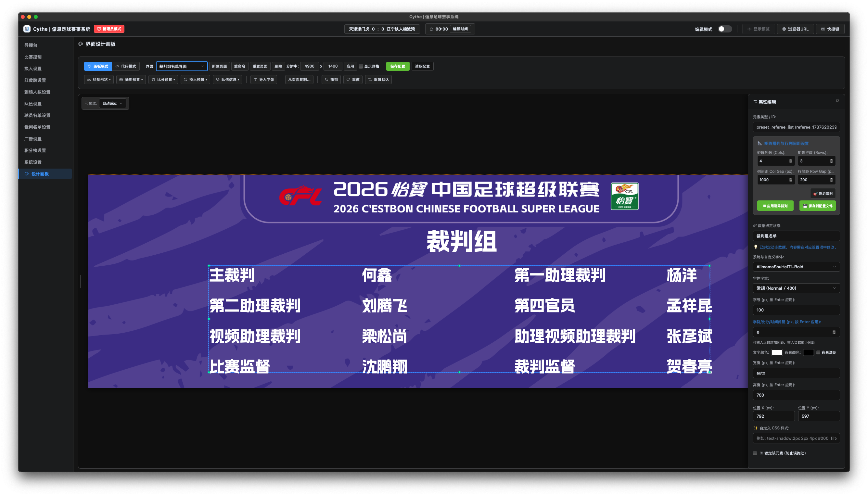Click the 撤销 undo button
This screenshot has height=496, width=868.
[x=331, y=79]
